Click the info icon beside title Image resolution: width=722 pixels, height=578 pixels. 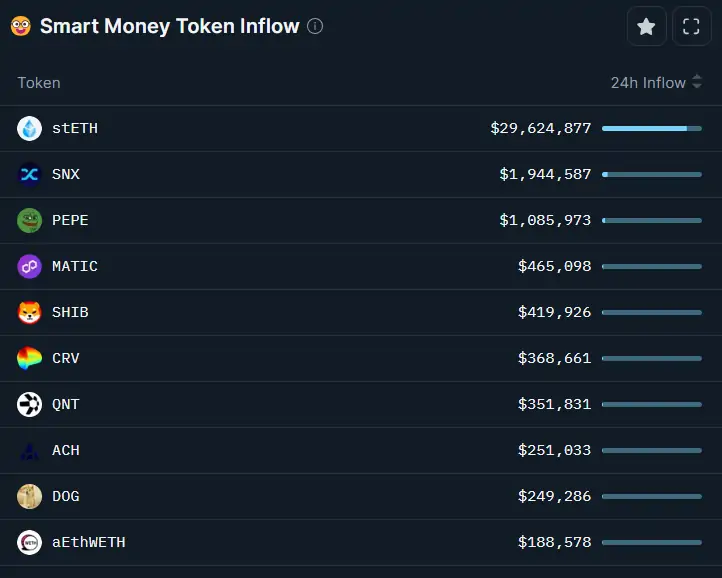coord(315,26)
